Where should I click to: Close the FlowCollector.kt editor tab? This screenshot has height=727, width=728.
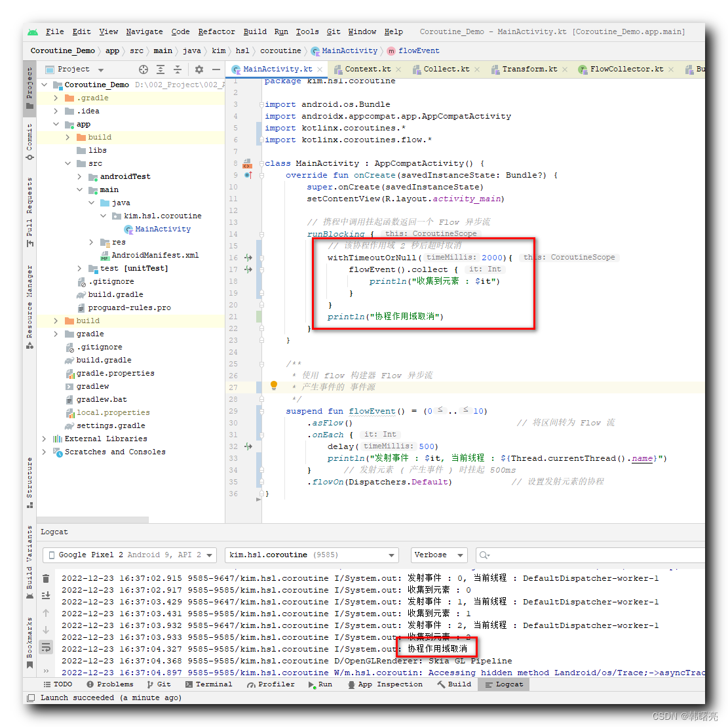(x=671, y=69)
